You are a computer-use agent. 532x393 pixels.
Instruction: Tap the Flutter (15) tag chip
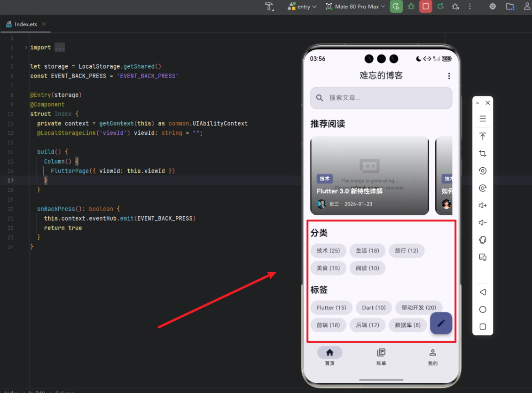coord(331,307)
